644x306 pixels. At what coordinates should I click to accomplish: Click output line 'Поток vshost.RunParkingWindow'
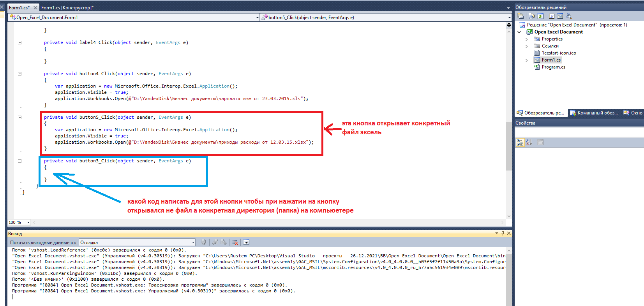pos(104,273)
